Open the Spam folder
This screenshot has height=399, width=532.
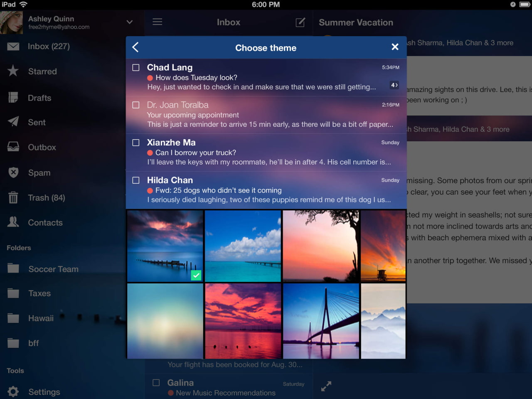39,172
